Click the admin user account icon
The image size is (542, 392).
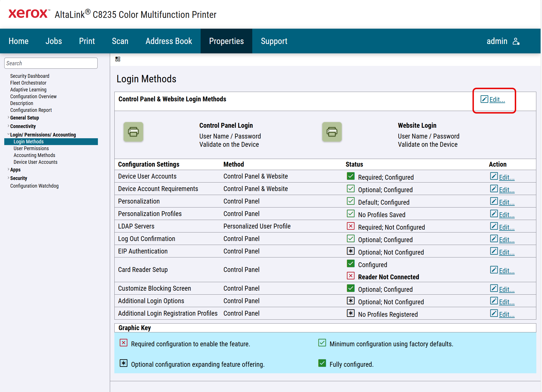tap(516, 41)
